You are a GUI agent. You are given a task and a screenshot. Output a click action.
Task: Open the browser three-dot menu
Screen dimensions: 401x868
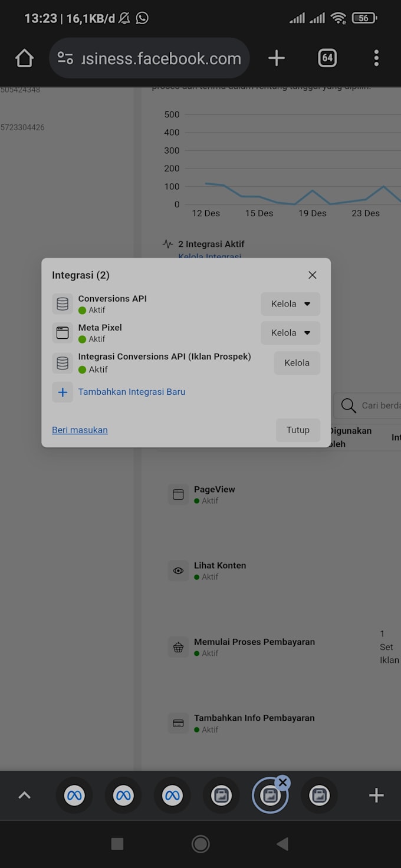click(x=376, y=57)
